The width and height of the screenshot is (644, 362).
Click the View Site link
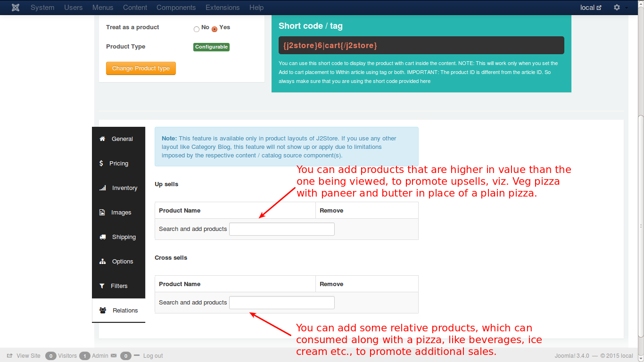pos(28,356)
